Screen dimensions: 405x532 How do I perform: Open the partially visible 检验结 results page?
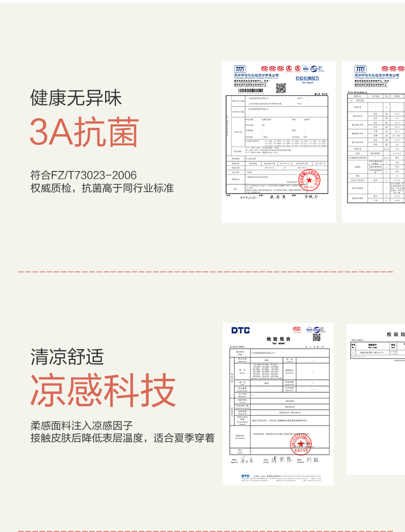376,399
